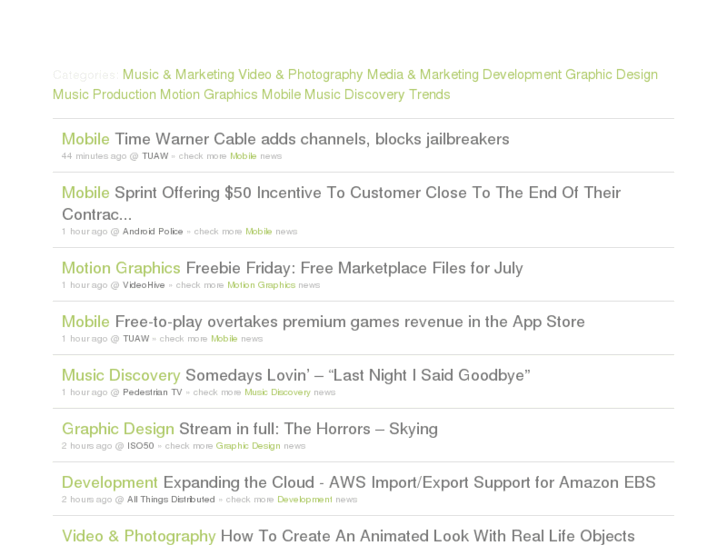Open the Free-to-play overtakes premium games article
Image resolution: width=727 pixels, height=545 pixels.
349,322
